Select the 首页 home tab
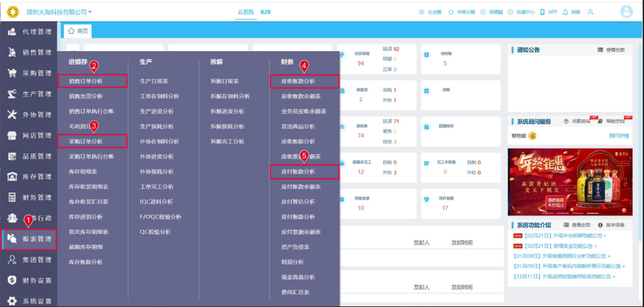Screen dimensions: 644x307 click(78, 31)
